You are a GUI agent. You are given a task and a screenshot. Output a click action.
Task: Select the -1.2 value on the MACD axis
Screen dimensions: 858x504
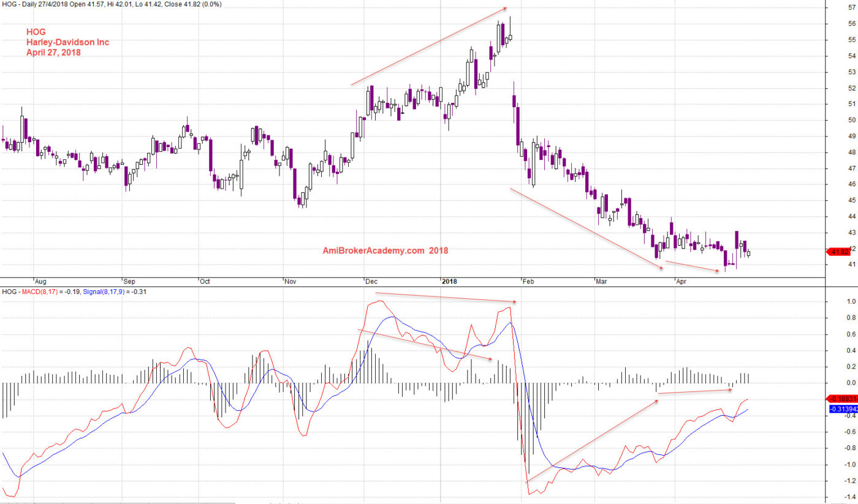tap(849, 481)
